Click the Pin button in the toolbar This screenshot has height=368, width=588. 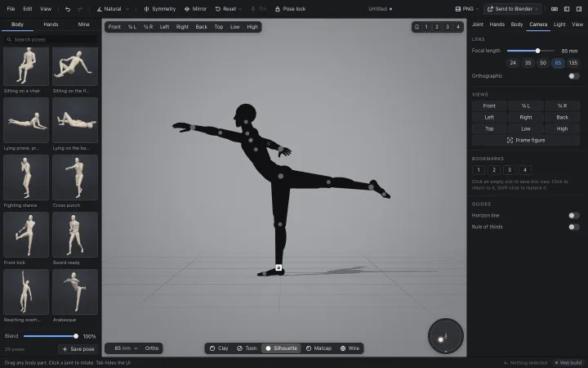pyautogui.click(x=259, y=9)
